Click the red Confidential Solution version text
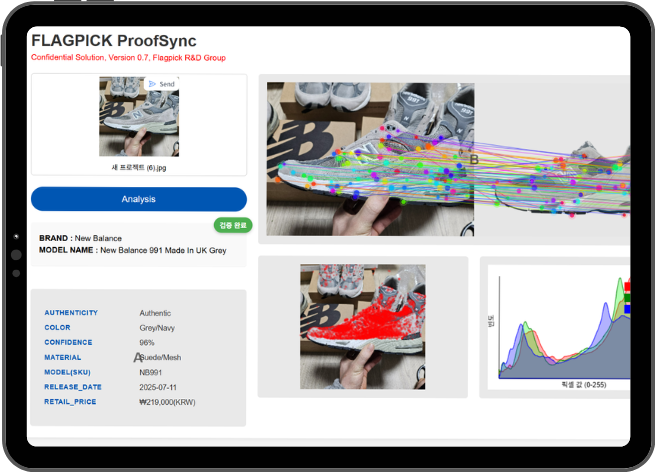Viewport: 655px width, 472px height. pos(128,58)
